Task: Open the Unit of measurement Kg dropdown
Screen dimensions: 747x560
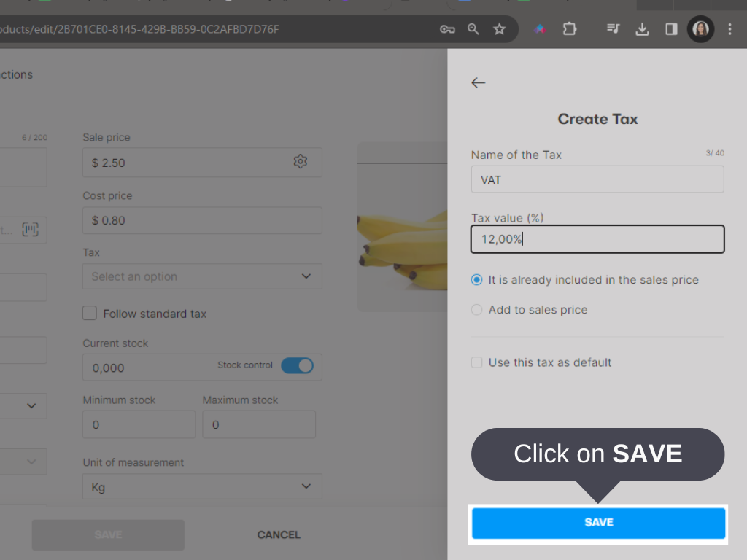Action: (x=202, y=486)
